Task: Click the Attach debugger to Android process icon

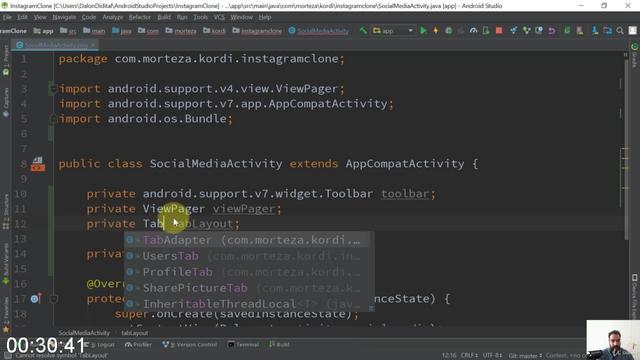Action: pos(486,31)
